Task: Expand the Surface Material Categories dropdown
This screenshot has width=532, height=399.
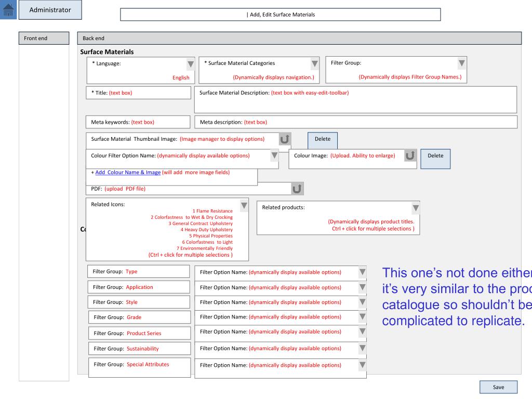Action: click(315, 63)
